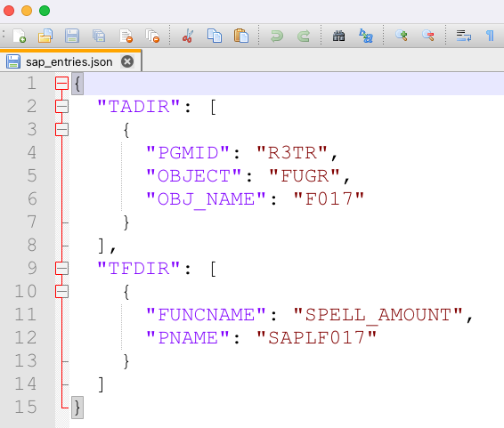The width and height of the screenshot is (504, 428).
Task: Click the "SPELL_AMOUNT" value text
Action: tap(378, 315)
